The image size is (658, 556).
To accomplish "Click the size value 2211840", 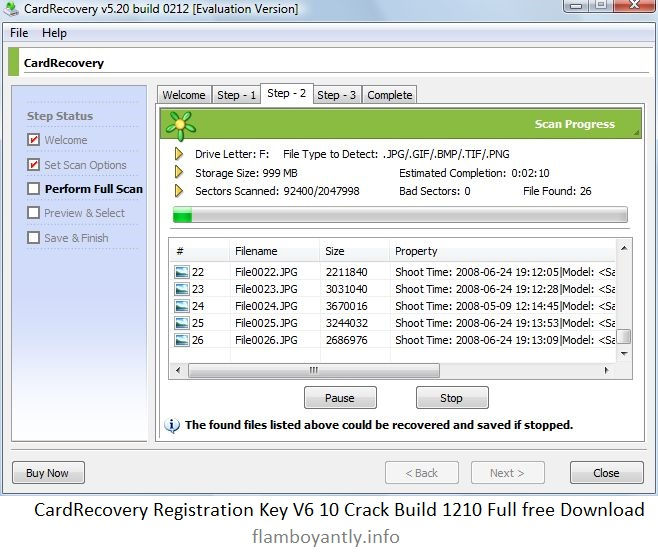I will coord(347,272).
